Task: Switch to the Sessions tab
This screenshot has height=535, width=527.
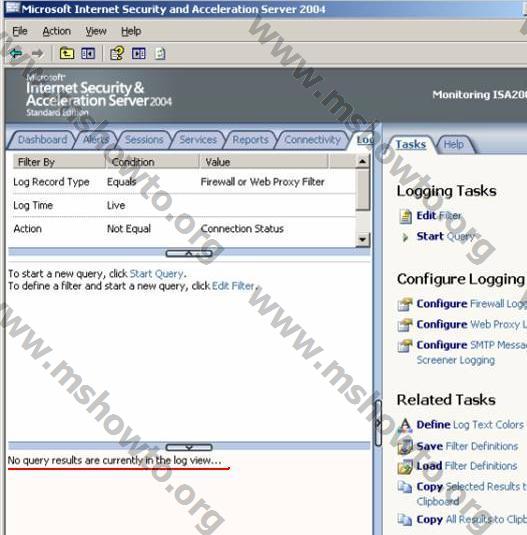Action: (x=144, y=140)
